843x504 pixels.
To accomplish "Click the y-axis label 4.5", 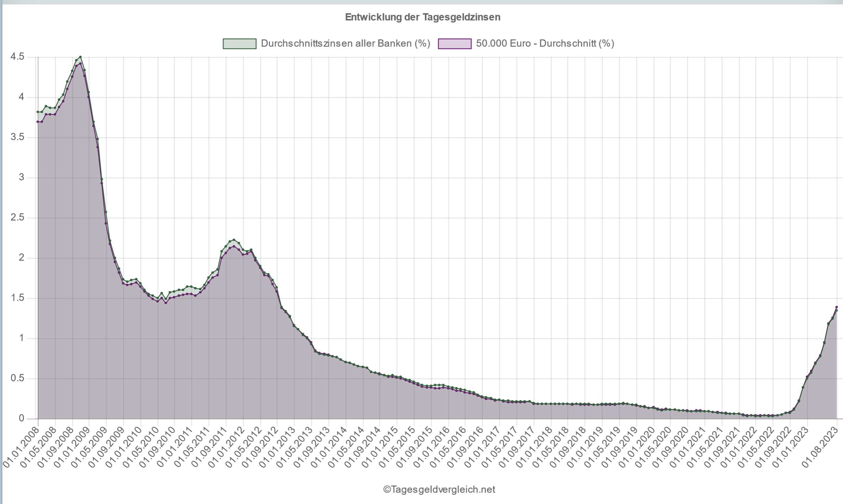I will [17, 57].
